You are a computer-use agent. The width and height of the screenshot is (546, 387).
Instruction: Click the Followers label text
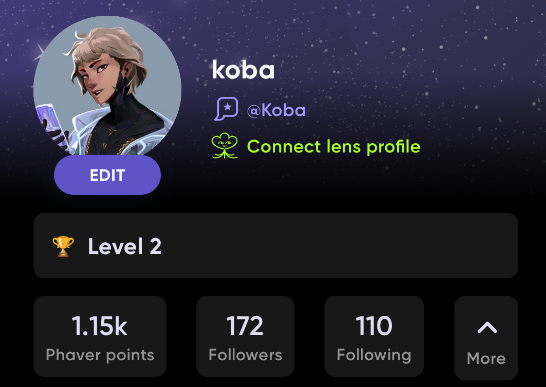(x=245, y=355)
